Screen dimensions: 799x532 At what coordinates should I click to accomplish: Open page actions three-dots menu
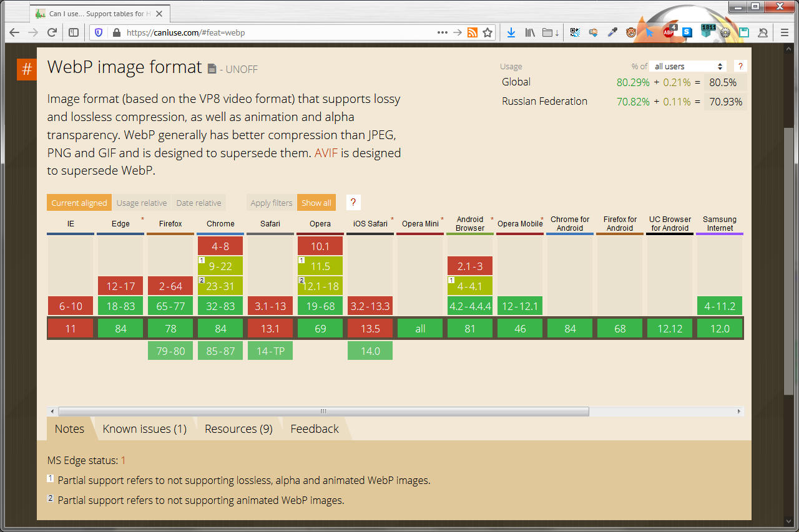pos(443,32)
